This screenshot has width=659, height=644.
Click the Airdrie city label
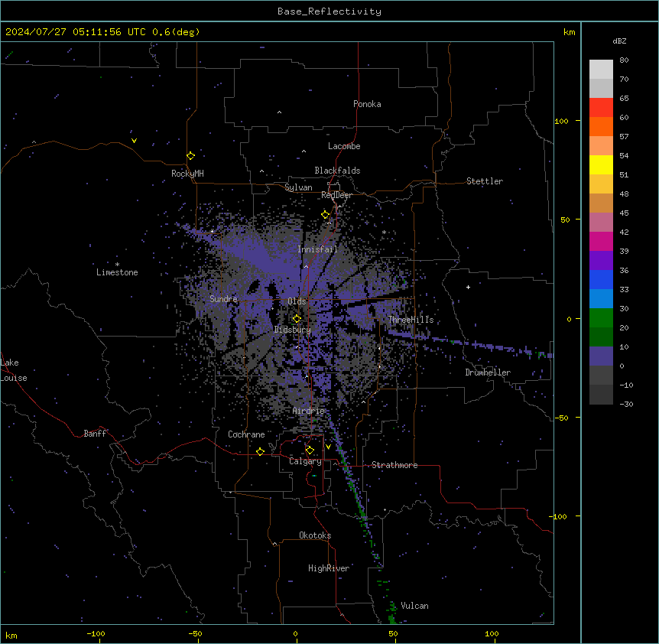point(309,411)
